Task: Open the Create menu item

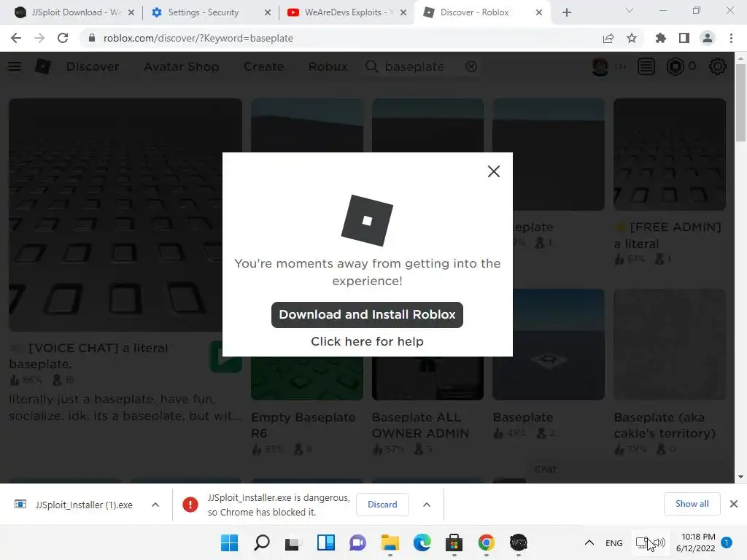Action: point(263,66)
